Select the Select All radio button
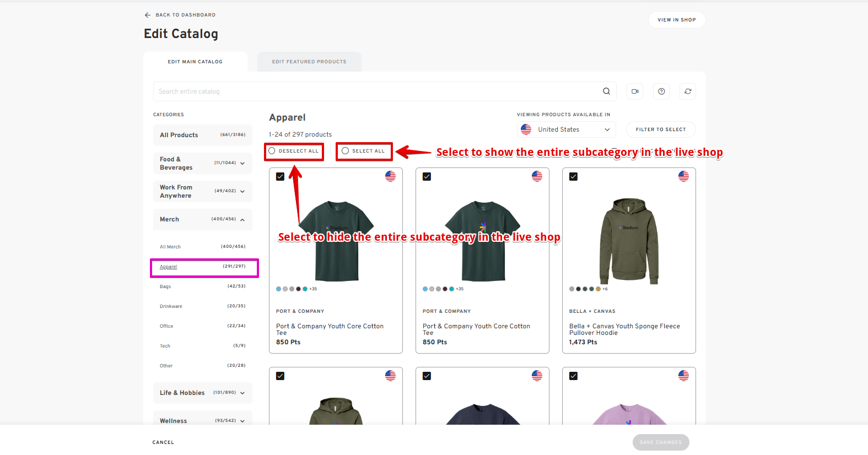 346,151
